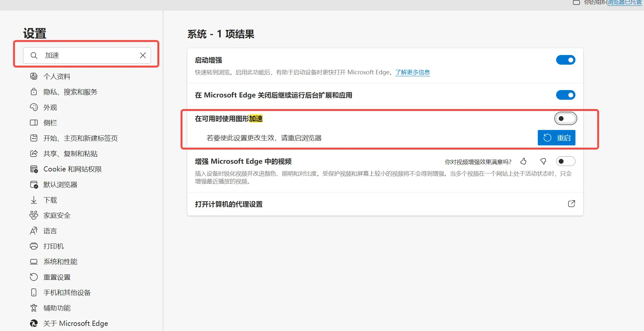
Task: Click the lock icon for 隐私、搜索和服务
Action: click(x=34, y=92)
